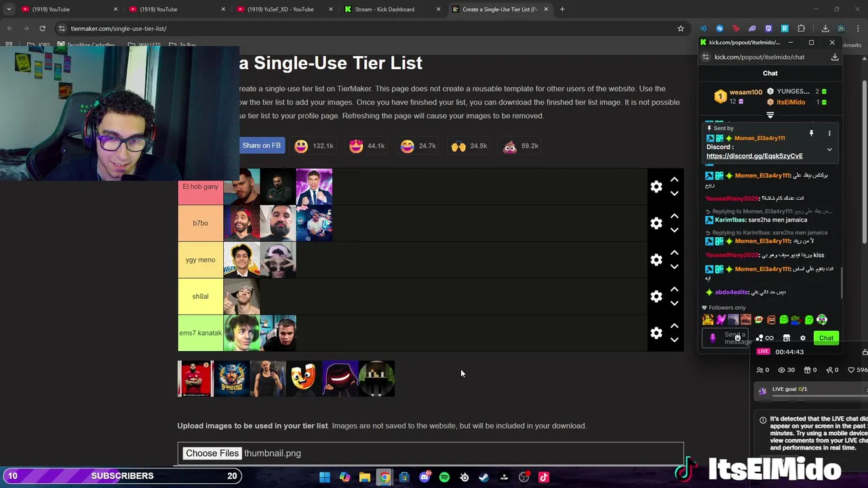Move ygy meno row down
The height and width of the screenshot is (488, 868).
[674, 266]
